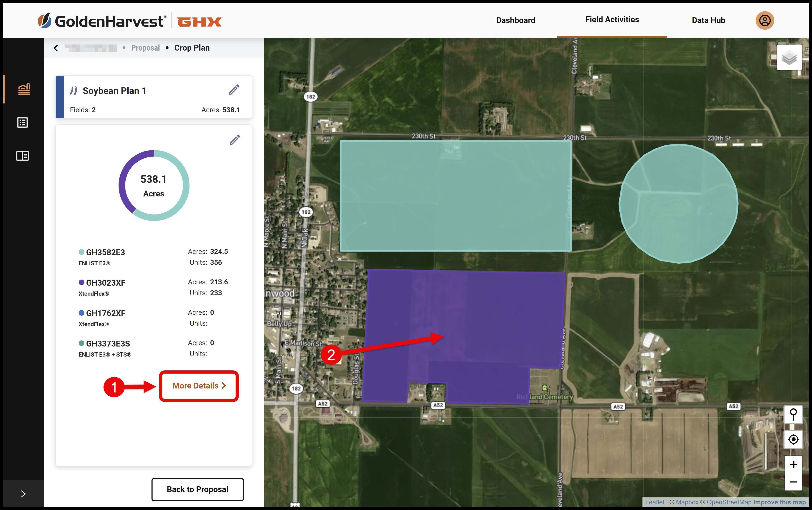Click the GH3373E3S green color dot
This screenshot has height=510, width=812.
(x=81, y=343)
